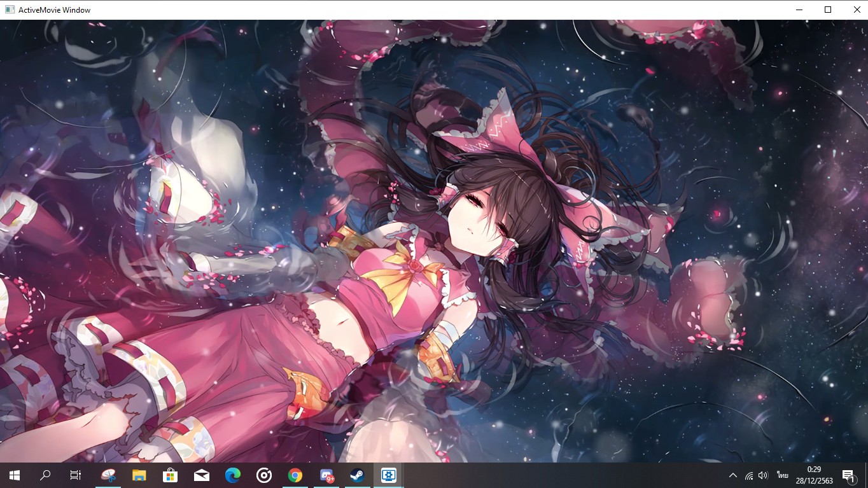Switch input language from ไทย

(782, 475)
